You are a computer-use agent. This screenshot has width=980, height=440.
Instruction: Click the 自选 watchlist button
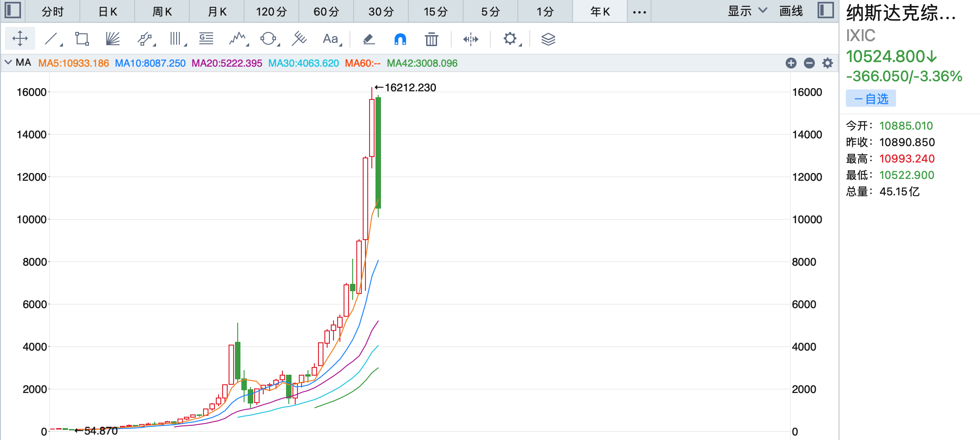871,99
